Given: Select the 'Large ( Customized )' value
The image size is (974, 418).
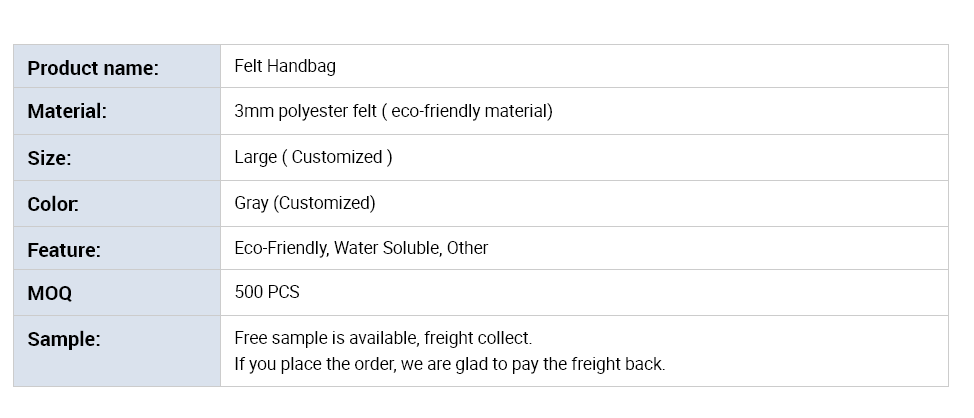Looking at the screenshot, I should (x=313, y=157).
